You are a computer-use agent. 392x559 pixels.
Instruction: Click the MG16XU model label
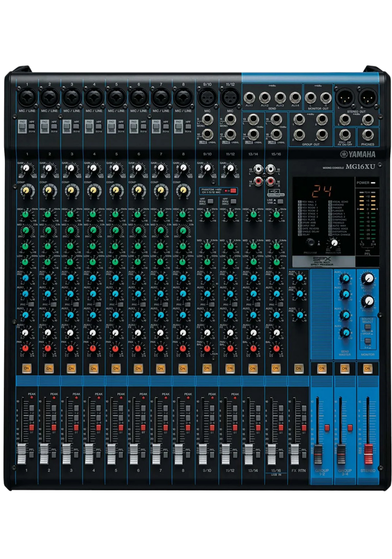pyautogui.click(x=360, y=166)
